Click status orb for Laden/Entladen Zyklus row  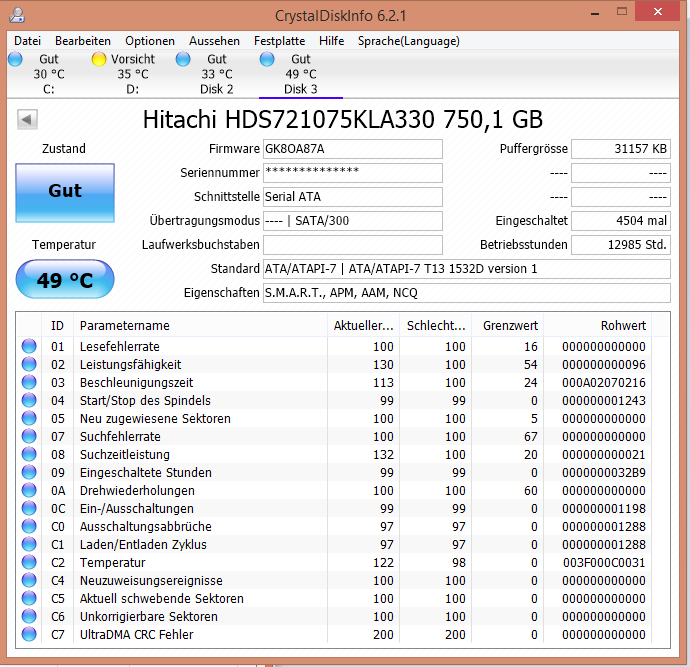[x=29, y=545]
